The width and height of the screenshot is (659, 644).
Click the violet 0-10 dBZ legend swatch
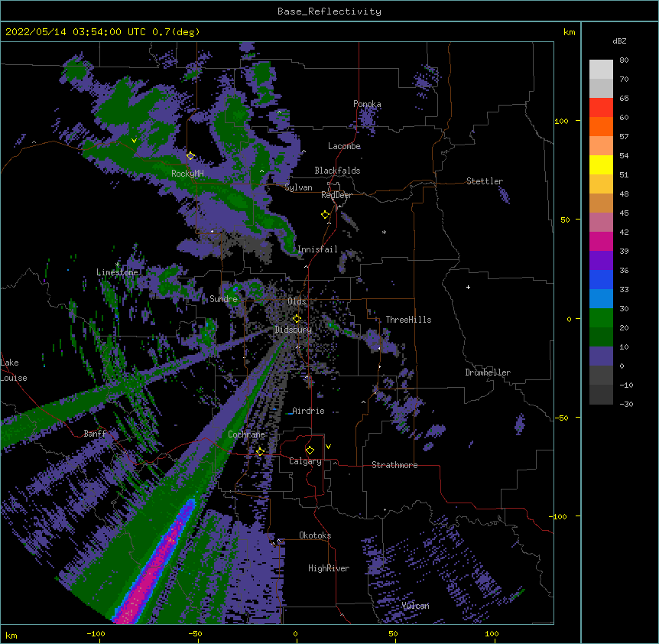coord(601,356)
